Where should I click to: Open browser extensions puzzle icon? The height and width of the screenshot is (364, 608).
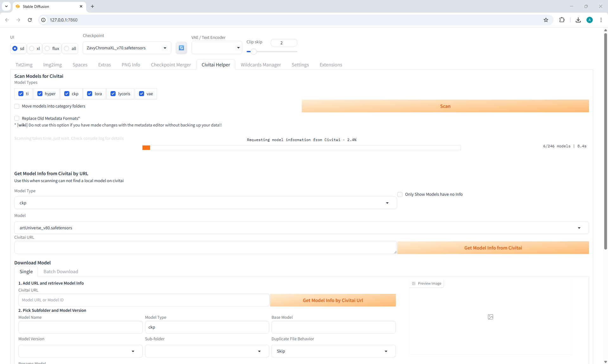[x=562, y=20]
